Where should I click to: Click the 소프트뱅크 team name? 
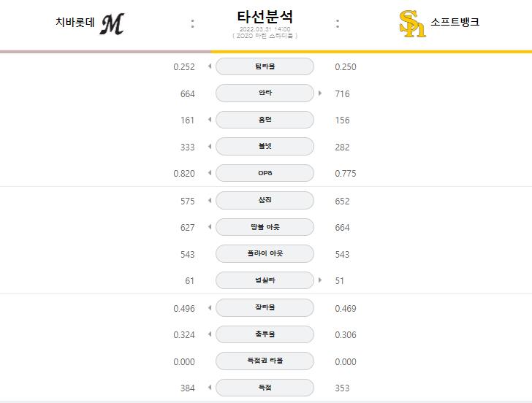pyautogui.click(x=455, y=22)
